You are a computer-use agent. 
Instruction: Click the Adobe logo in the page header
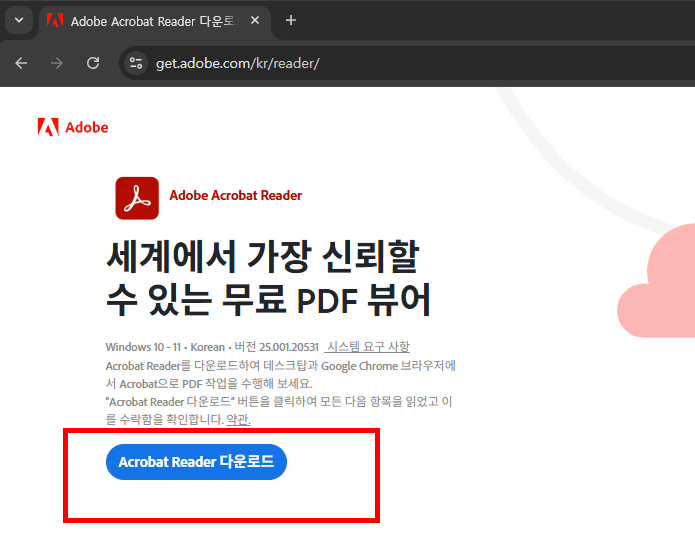[x=73, y=127]
